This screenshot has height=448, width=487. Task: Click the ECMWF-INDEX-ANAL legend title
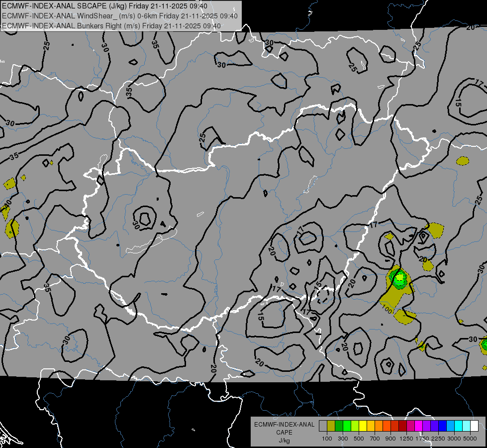[284, 425]
